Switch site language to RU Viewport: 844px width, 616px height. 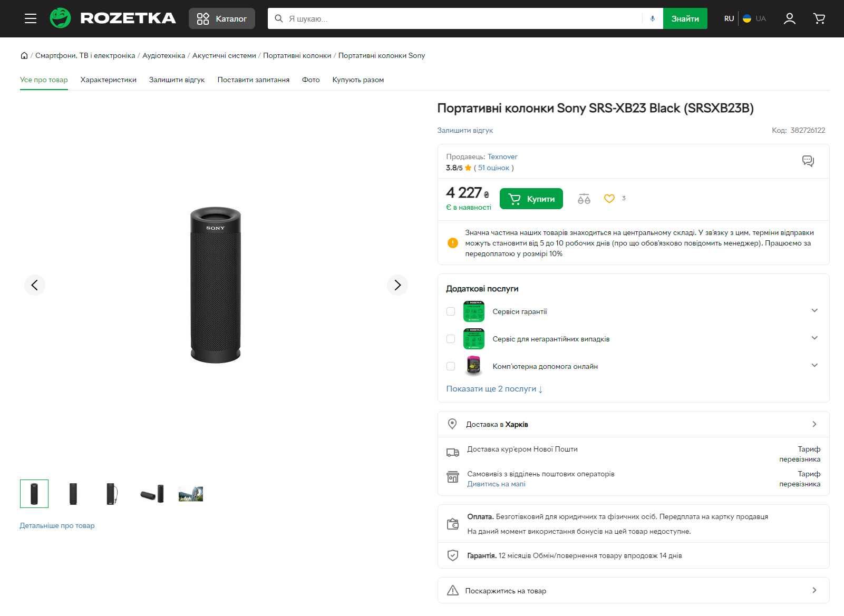coord(729,18)
